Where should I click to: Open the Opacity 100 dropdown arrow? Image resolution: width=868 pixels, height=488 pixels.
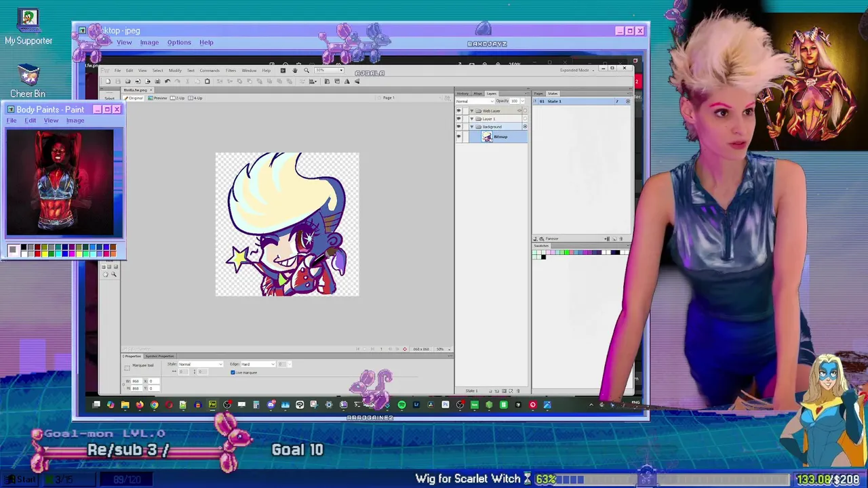[523, 101]
